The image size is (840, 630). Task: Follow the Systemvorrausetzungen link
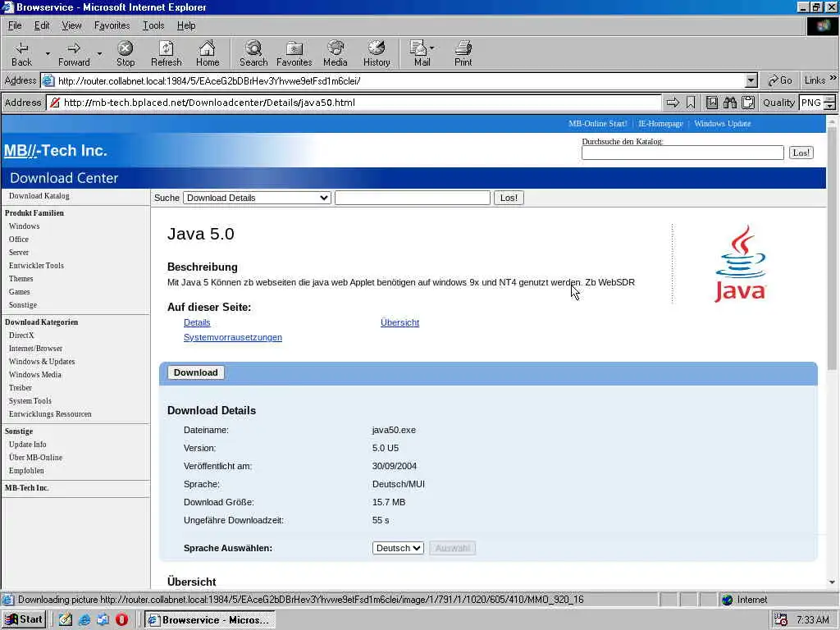pos(232,337)
